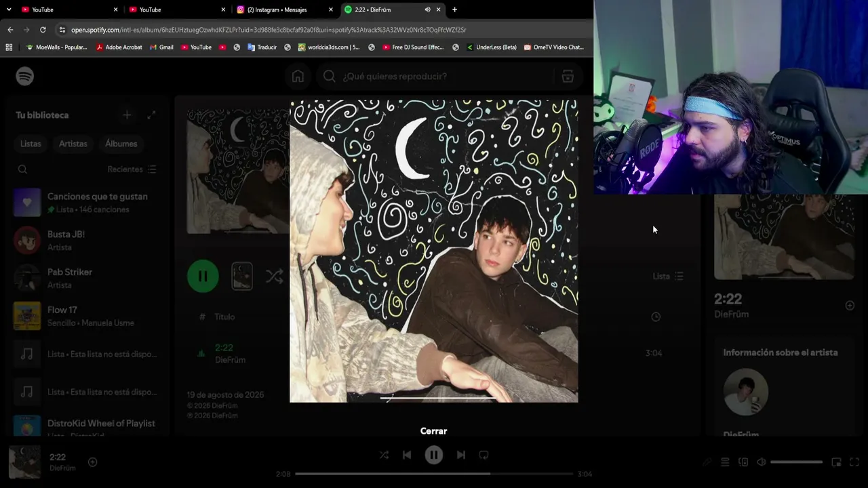Image resolution: width=868 pixels, height=488 pixels.
Task: Open the OmeTV Video Chat bookmark
Action: click(553, 47)
